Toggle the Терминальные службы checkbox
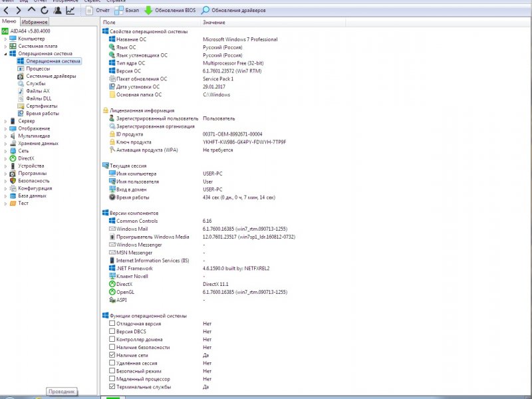Image resolution: width=532 pixels, height=399 pixels. [x=112, y=386]
